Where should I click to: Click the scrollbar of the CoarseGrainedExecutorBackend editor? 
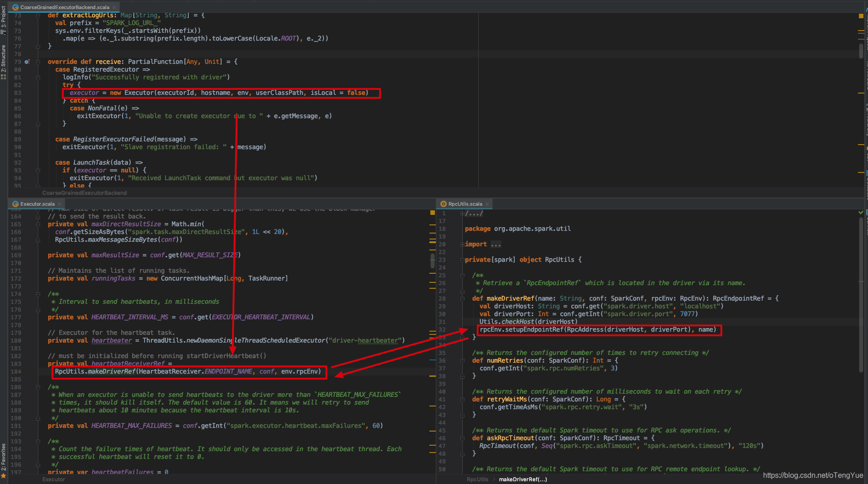(x=861, y=51)
